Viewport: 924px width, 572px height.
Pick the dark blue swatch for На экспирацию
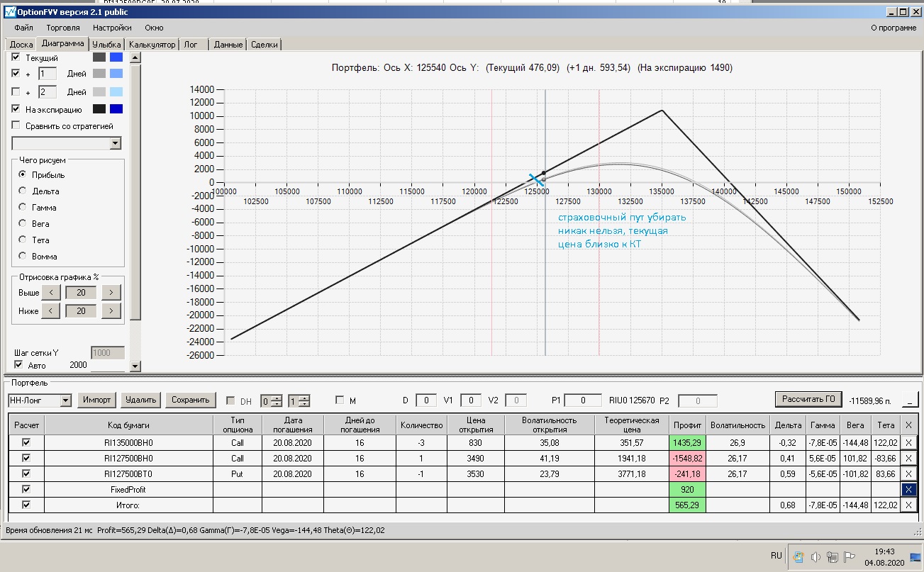[x=116, y=109]
